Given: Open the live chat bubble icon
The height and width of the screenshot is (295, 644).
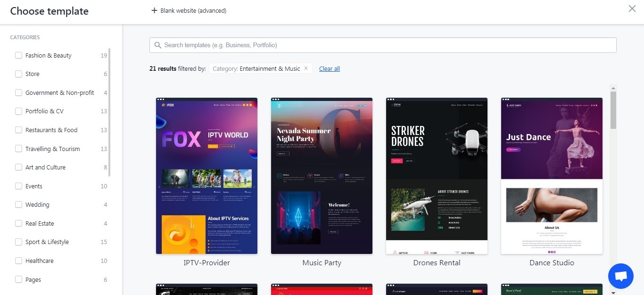Looking at the screenshot, I should pos(621,276).
